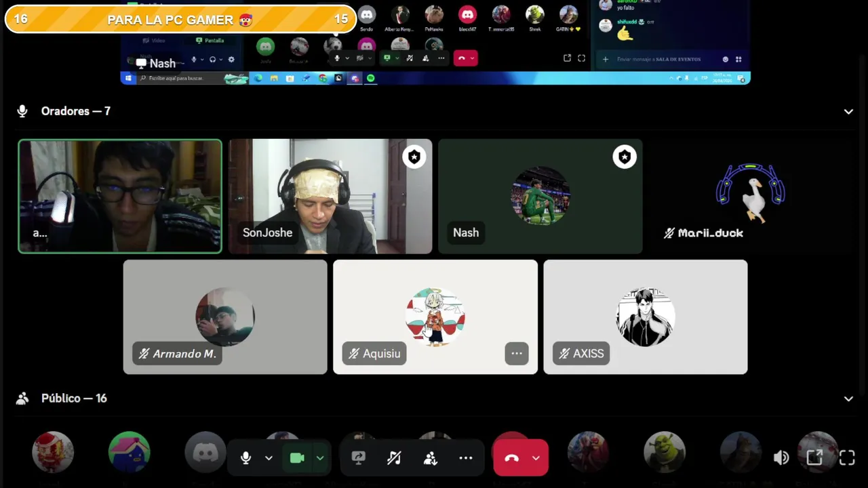
Task: Click moderator star badge on Nash's tile
Action: click(625, 157)
